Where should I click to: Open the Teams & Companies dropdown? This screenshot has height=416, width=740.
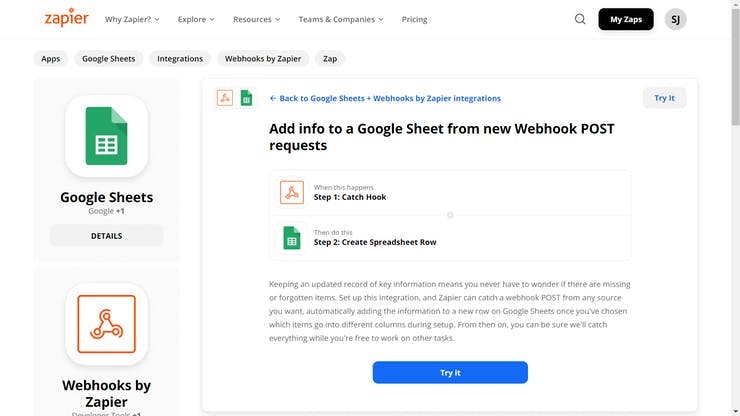(x=335, y=19)
